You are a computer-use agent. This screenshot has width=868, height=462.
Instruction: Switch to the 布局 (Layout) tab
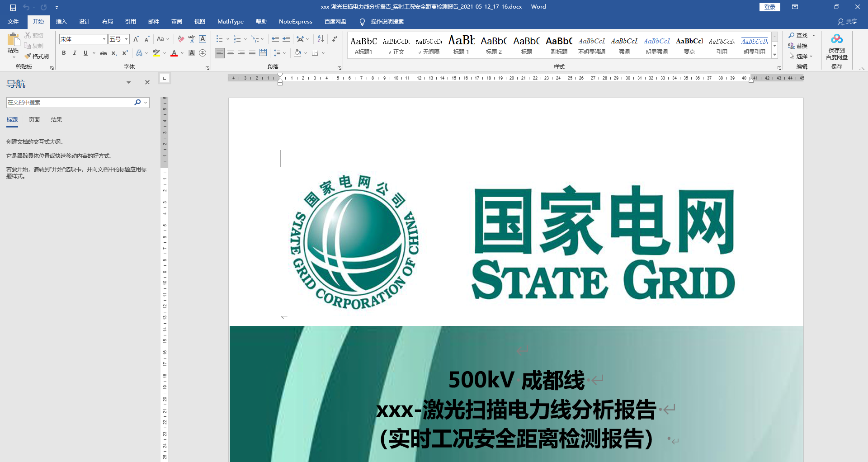107,22
